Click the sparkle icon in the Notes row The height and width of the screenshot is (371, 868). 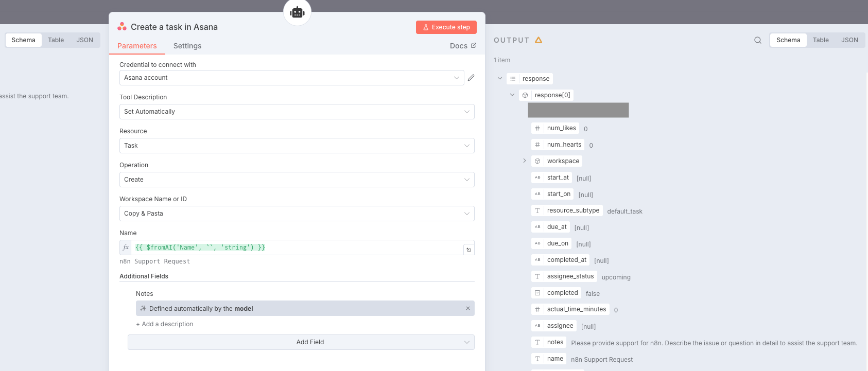[x=143, y=308]
